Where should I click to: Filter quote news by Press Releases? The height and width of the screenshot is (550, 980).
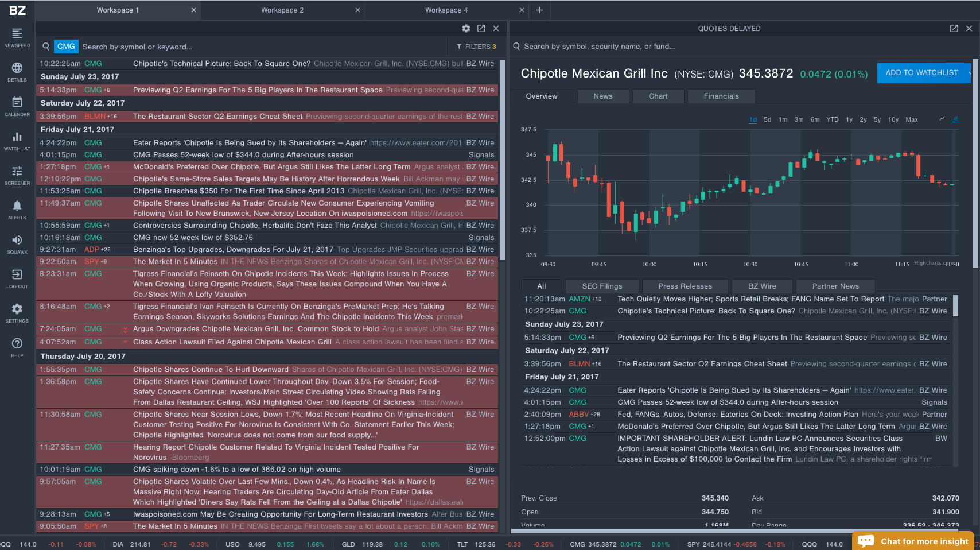coord(685,286)
